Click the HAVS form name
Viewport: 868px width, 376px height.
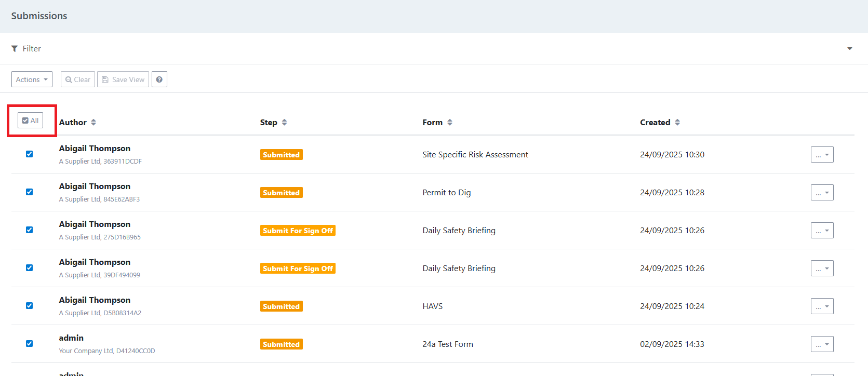coord(433,306)
